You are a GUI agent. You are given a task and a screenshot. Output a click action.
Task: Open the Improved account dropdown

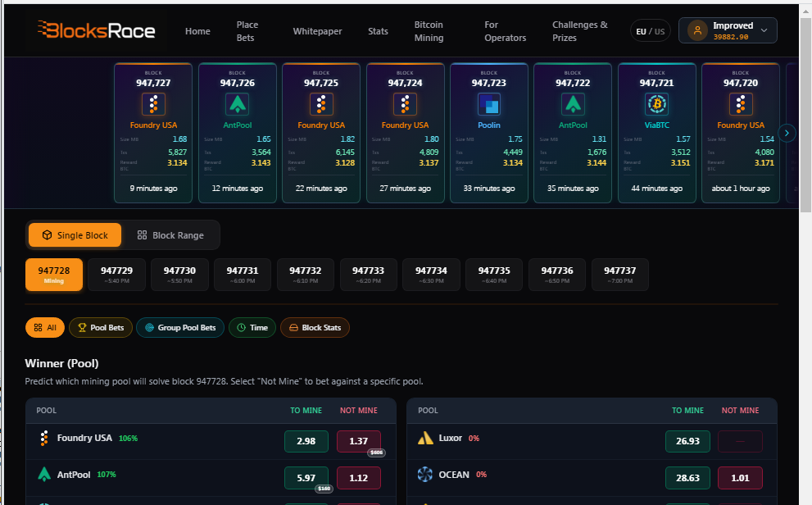click(728, 30)
